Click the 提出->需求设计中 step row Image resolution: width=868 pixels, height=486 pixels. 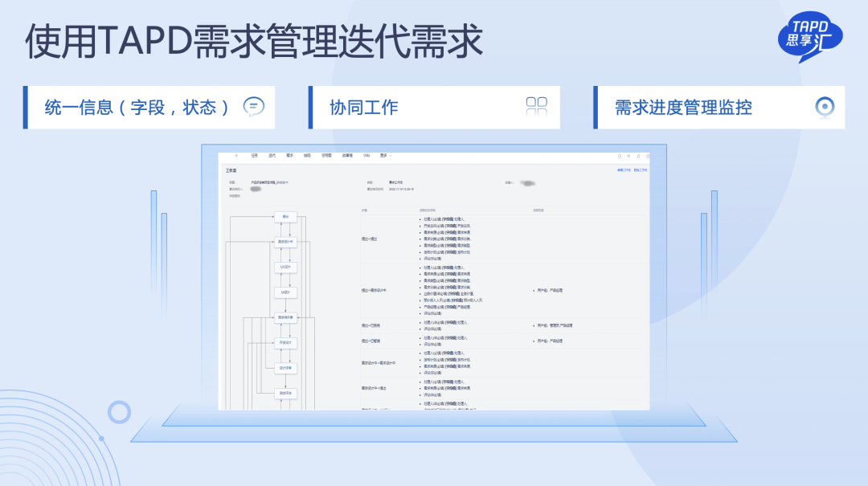tap(504, 290)
